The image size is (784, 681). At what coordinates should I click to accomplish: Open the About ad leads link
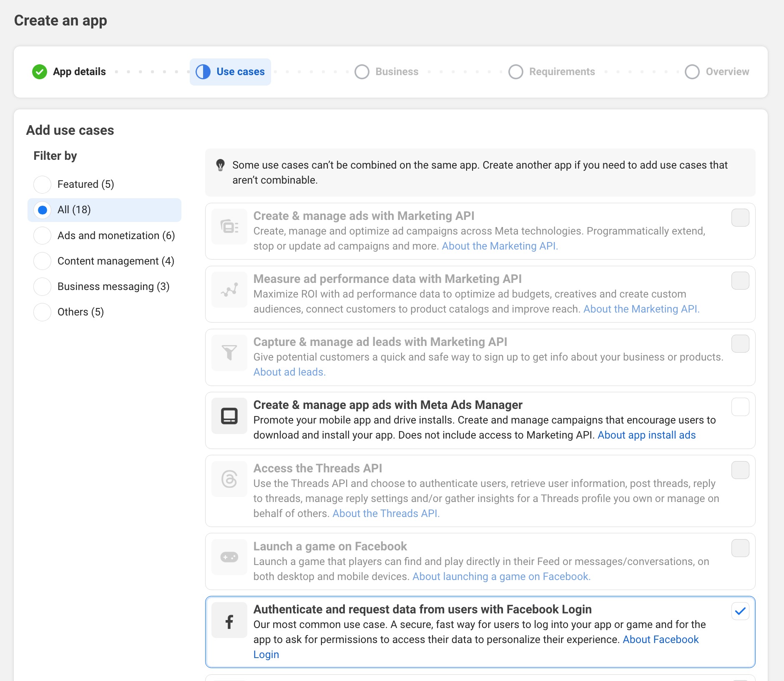[289, 372]
